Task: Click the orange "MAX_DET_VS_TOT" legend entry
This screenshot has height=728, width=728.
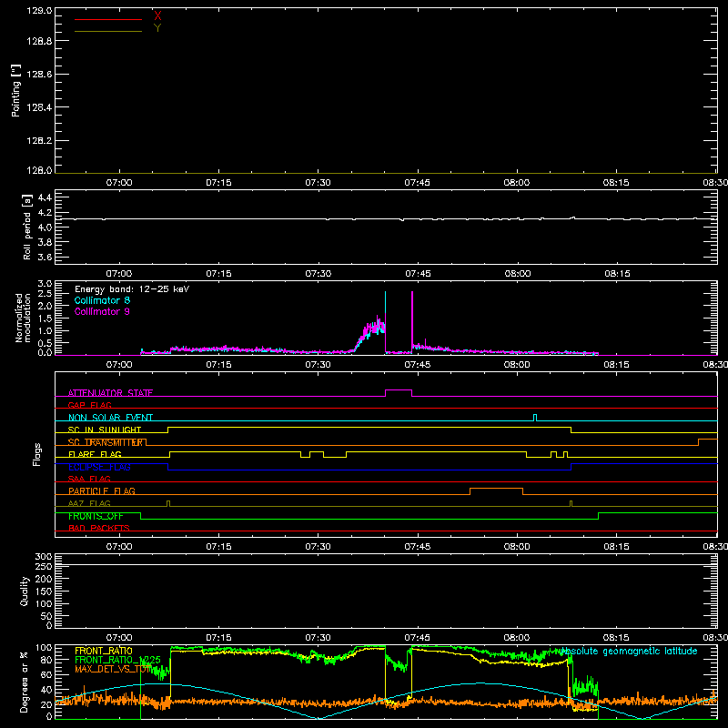Action: tap(113, 669)
